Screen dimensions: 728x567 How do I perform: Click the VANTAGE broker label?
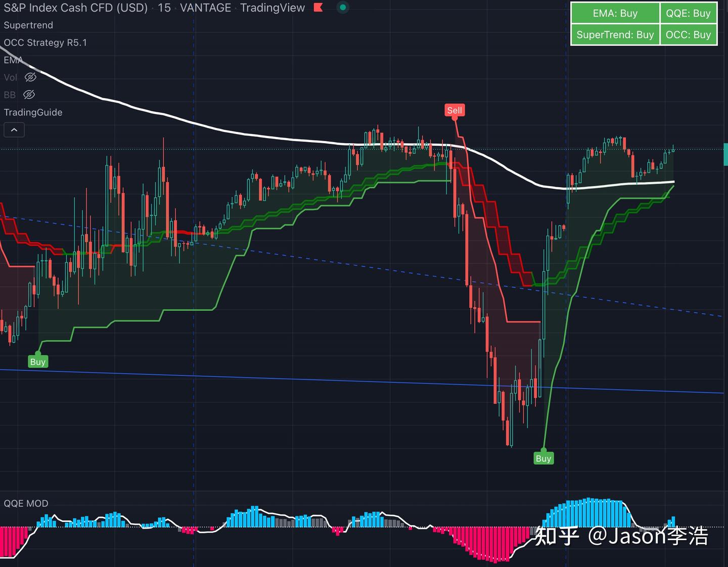click(x=205, y=8)
